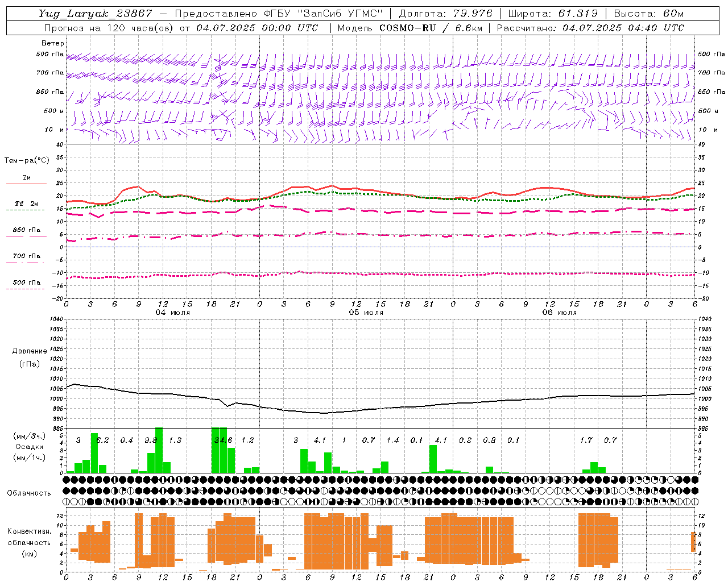Image resolution: width=728 pixels, height=582 pixels.
Task: Select the Td 2м dew point legend entry
Action: click(x=27, y=203)
